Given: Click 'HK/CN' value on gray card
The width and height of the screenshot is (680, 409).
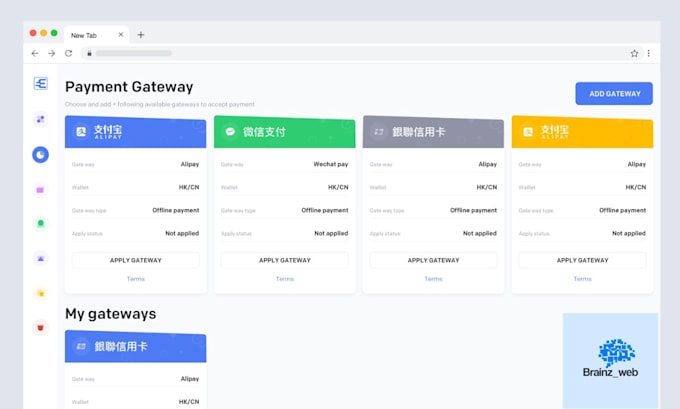Looking at the screenshot, I should (x=487, y=187).
